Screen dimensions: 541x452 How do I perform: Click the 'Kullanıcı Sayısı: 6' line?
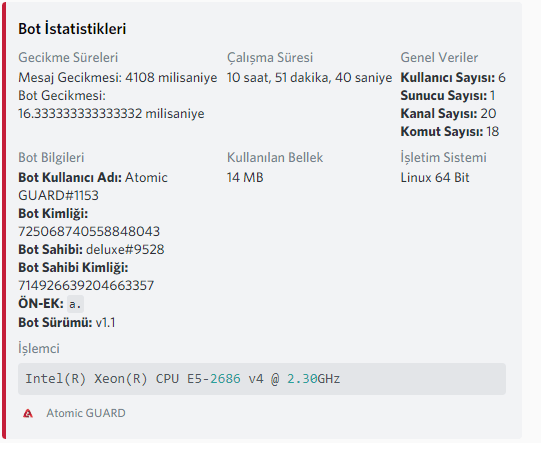[x=453, y=77]
